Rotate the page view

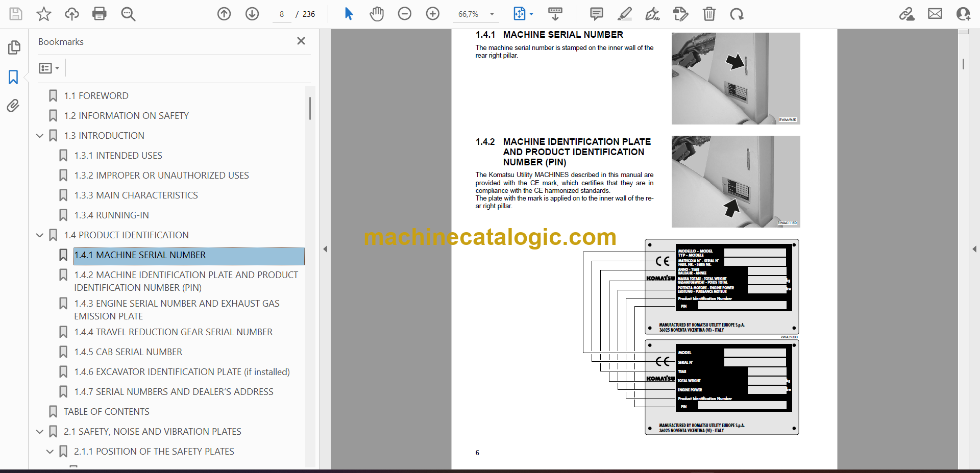[737, 14]
